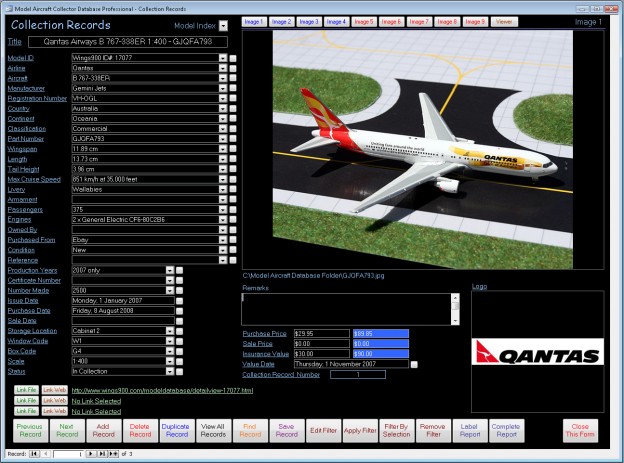Click the record number box in navigator
Viewport: 624px width, 463px height.
pos(68,454)
